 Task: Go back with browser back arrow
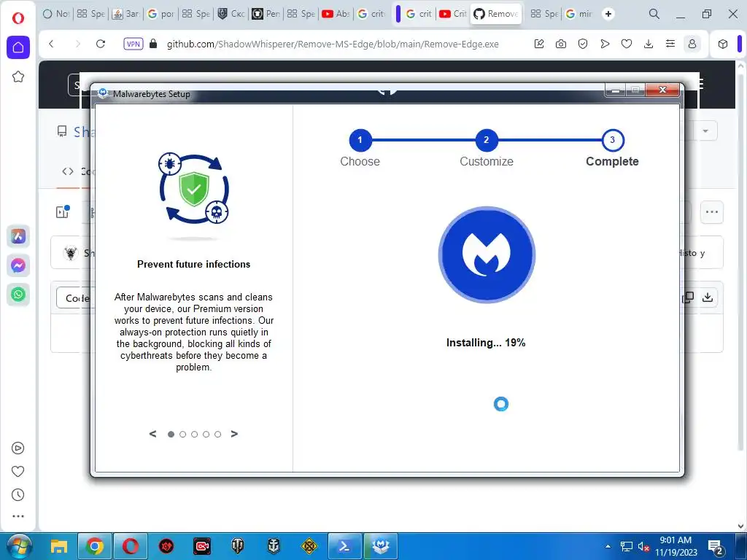pos(52,44)
